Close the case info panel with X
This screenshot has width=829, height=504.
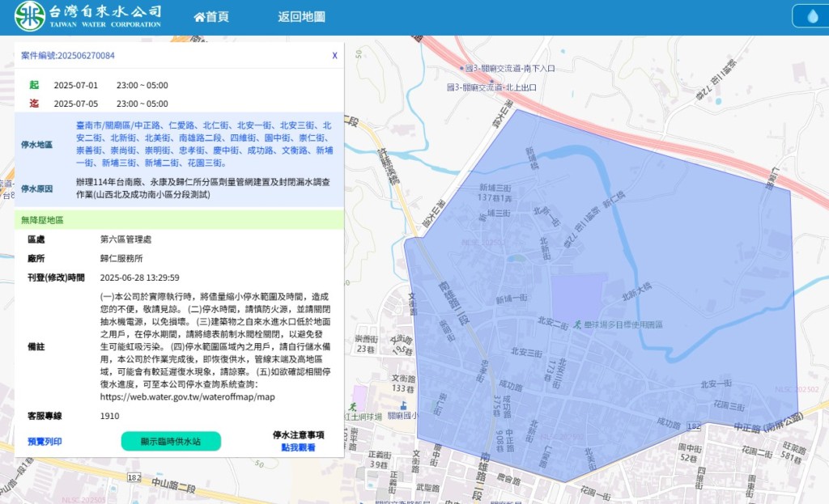click(x=334, y=56)
